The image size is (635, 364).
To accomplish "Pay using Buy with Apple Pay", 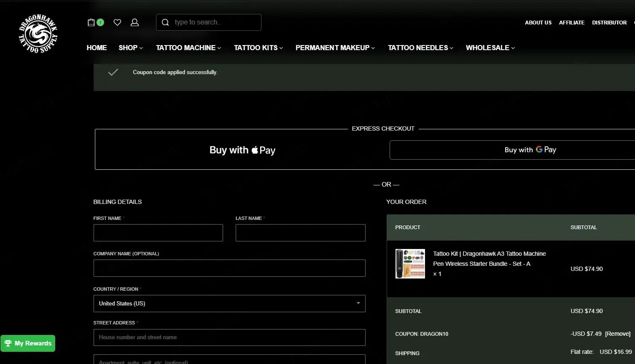I will (242, 150).
